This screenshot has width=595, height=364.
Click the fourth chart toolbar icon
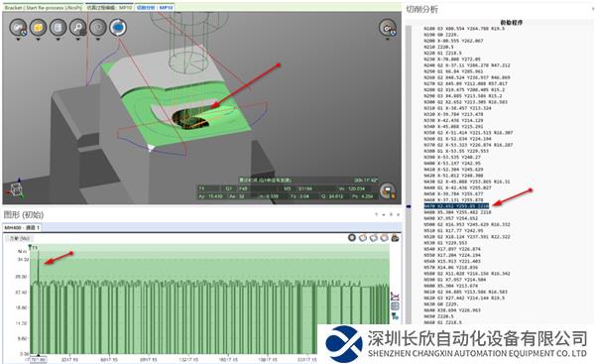click(x=384, y=238)
